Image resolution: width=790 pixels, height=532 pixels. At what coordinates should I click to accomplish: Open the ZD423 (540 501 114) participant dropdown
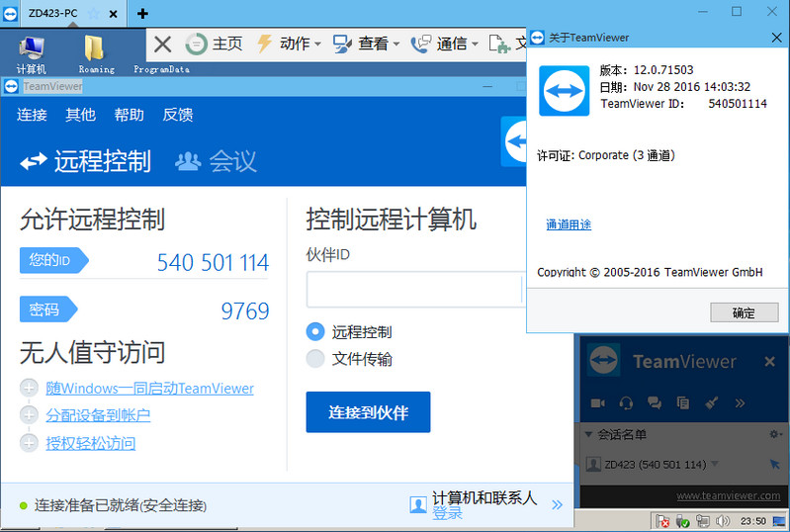[x=715, y=464]
